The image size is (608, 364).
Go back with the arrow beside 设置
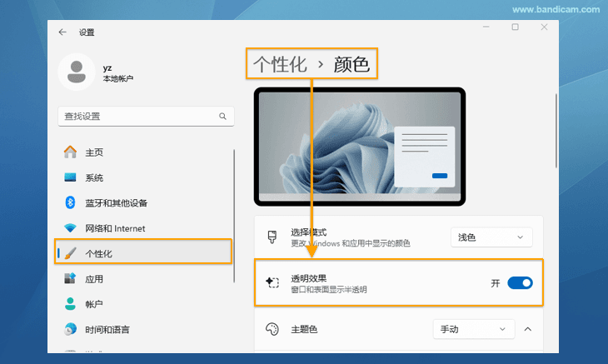point(62,32)
